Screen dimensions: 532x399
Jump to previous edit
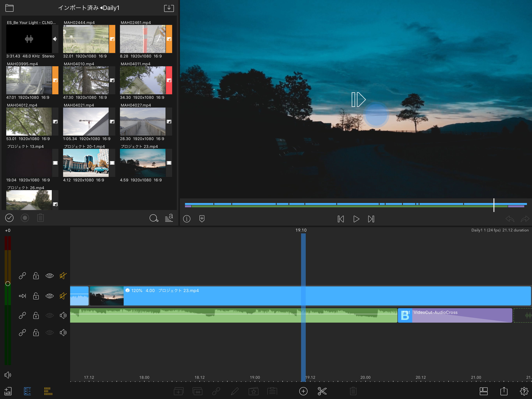[341, 219]
